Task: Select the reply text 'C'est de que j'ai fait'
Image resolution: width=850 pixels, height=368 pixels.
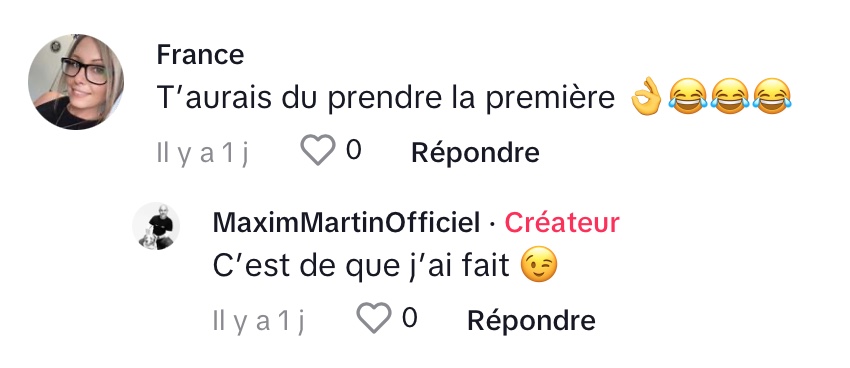Action: click(x=361, y=266)
